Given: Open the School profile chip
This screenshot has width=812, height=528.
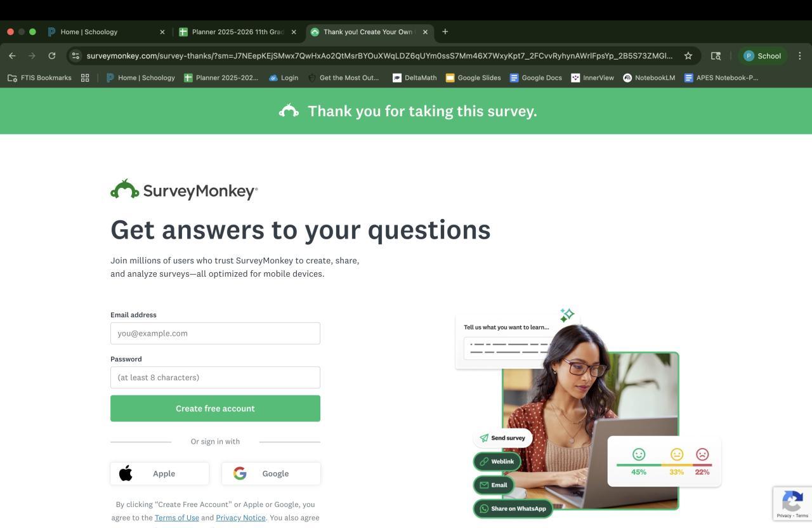Looking at the screenshot, I should click(x=763, y=56).
